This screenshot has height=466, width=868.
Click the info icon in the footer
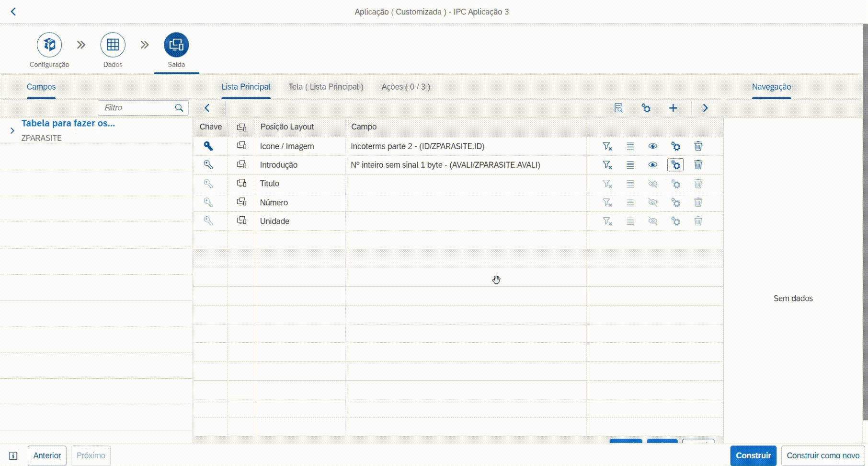13,456
